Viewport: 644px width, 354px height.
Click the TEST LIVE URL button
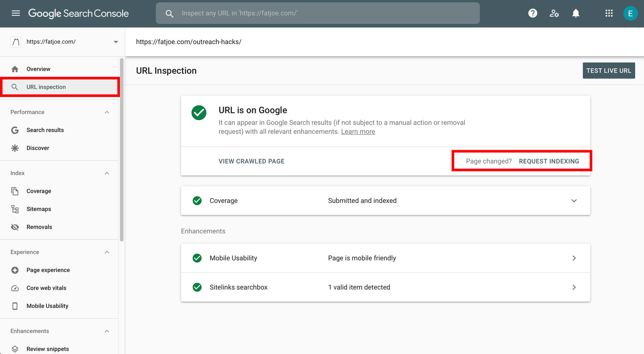pyautogui.click(x=609, y=71)
